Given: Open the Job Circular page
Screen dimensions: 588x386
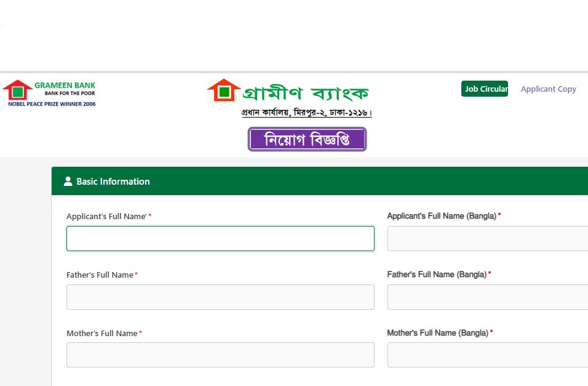Looking at the screenshot, I should [x=485, y=89].
